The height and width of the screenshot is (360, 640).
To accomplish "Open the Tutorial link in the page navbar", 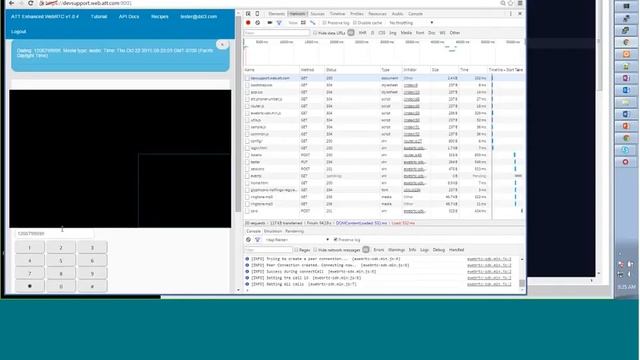I will pyautogui.click(x=99, y=17).
